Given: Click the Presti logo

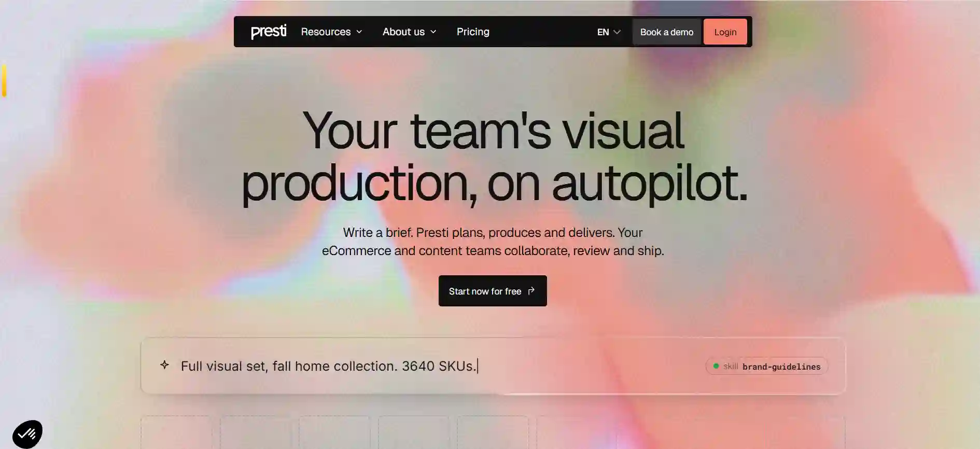Looking at the screenshot, I should coord(268,32).
